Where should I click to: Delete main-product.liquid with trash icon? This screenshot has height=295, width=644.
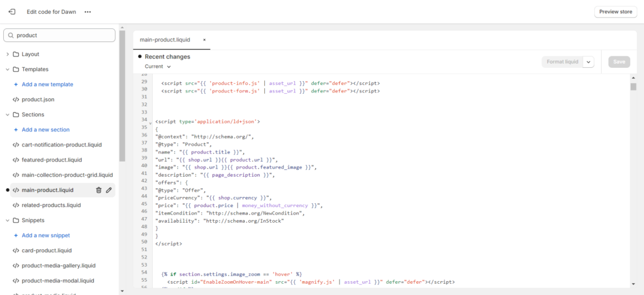coord(99,190)
